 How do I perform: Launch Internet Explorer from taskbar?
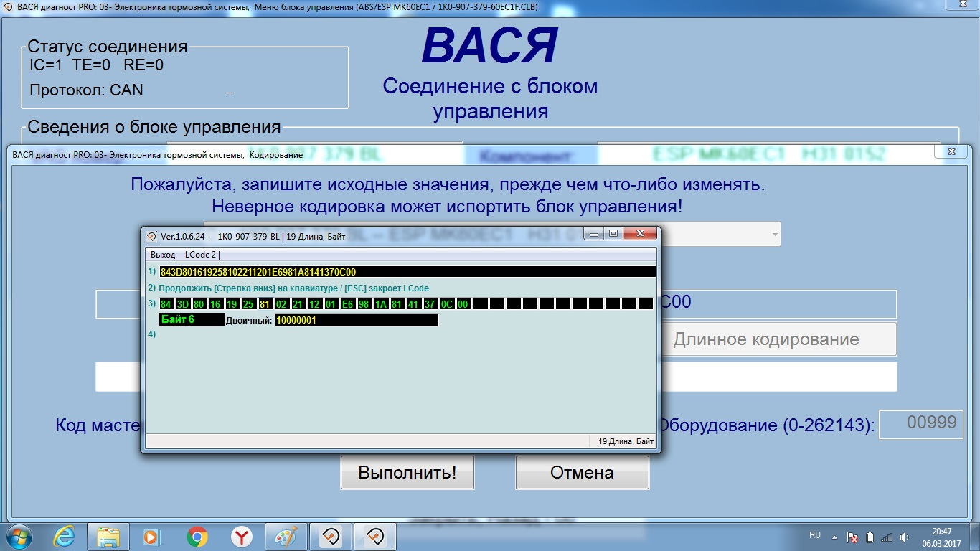(64, 536)
